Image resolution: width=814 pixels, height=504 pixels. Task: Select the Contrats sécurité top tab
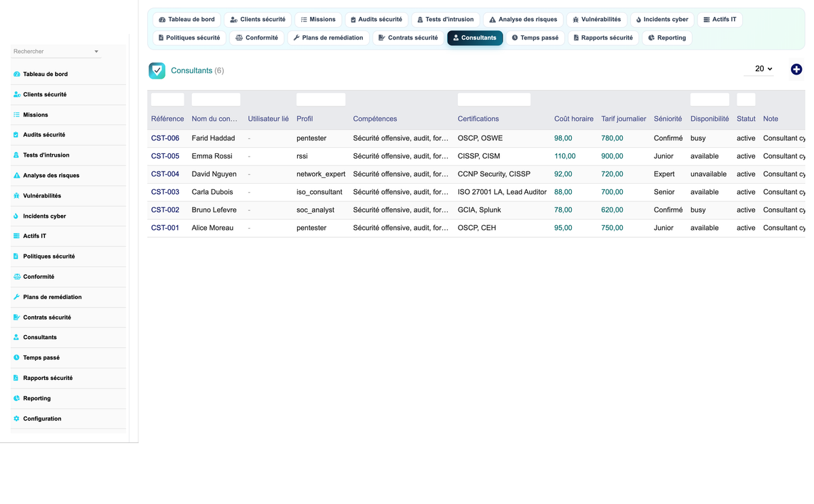click(408, 38)
